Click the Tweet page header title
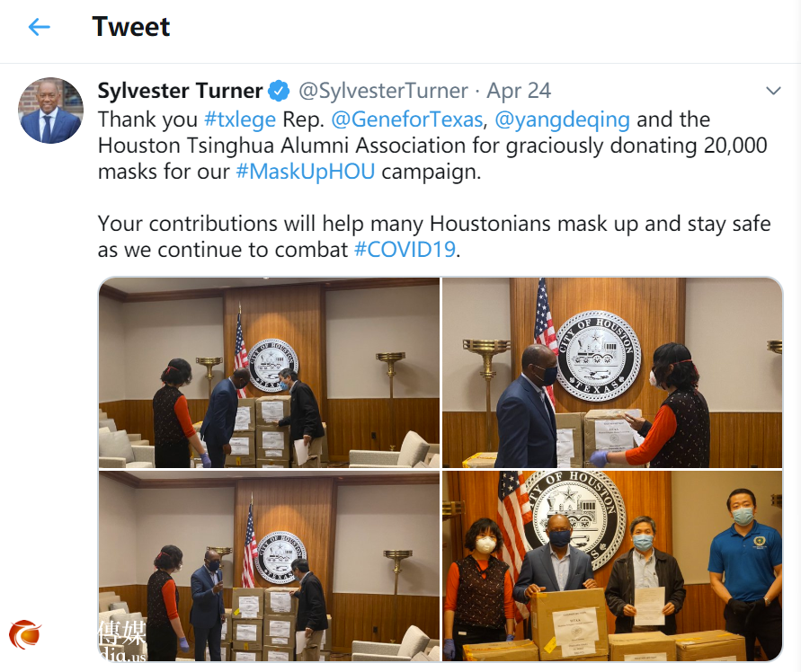 pyautogui.click(x=130, y=27)
